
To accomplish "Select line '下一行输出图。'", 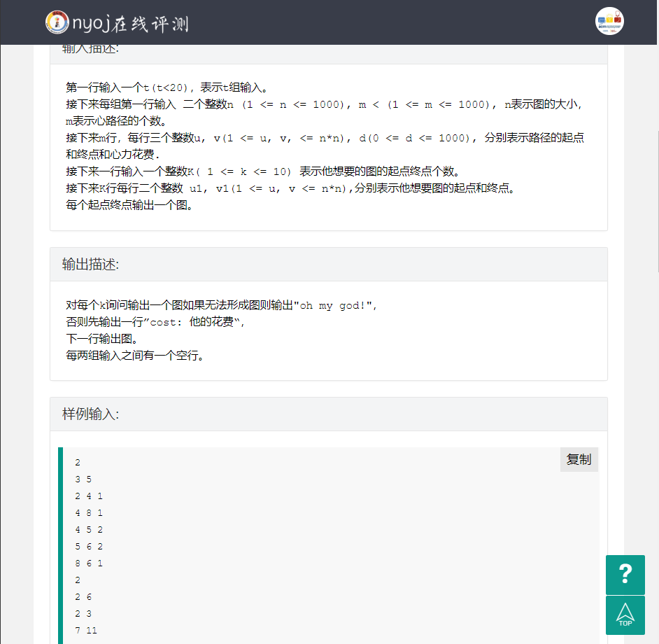I will click(x=101, y=339).
